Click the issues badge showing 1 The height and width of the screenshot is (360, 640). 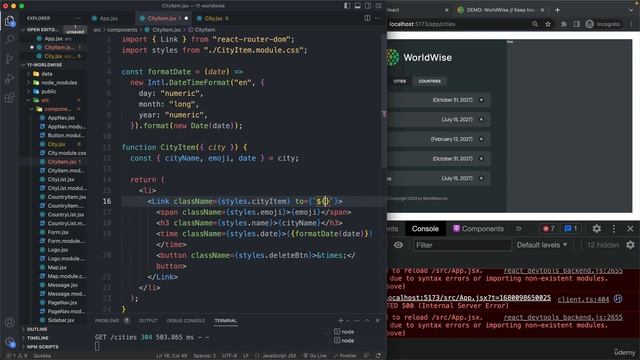pos(571,229)
